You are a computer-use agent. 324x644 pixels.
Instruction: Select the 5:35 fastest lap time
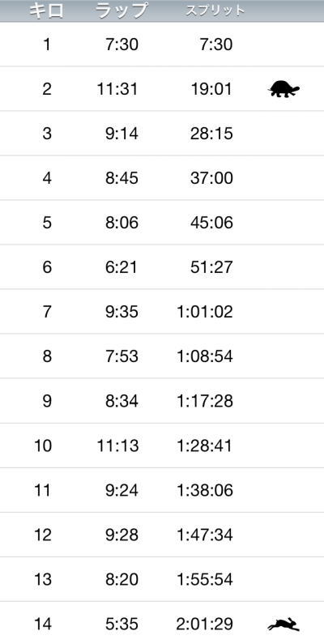[x=122, y=625]
